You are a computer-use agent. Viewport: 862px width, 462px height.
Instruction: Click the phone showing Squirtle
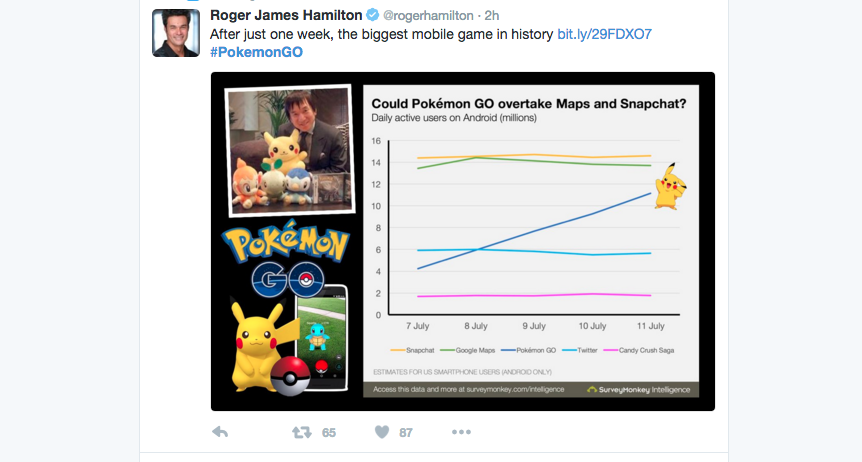(322, 338)
